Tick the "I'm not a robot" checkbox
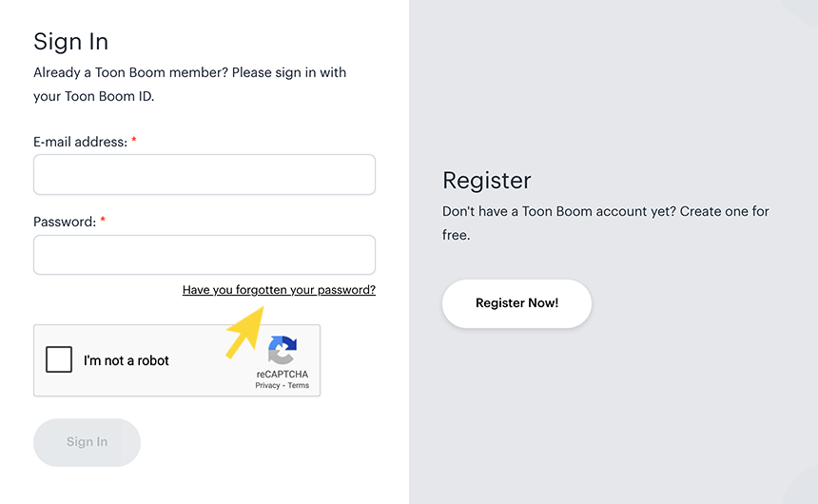Screen dimensions: 818x504 (x=59, y=359)
